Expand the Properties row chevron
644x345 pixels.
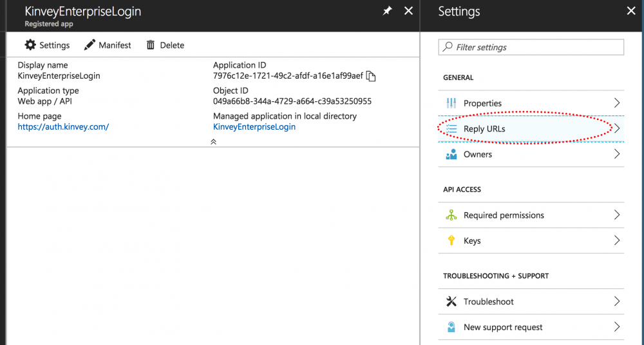[x=616, y=103]
